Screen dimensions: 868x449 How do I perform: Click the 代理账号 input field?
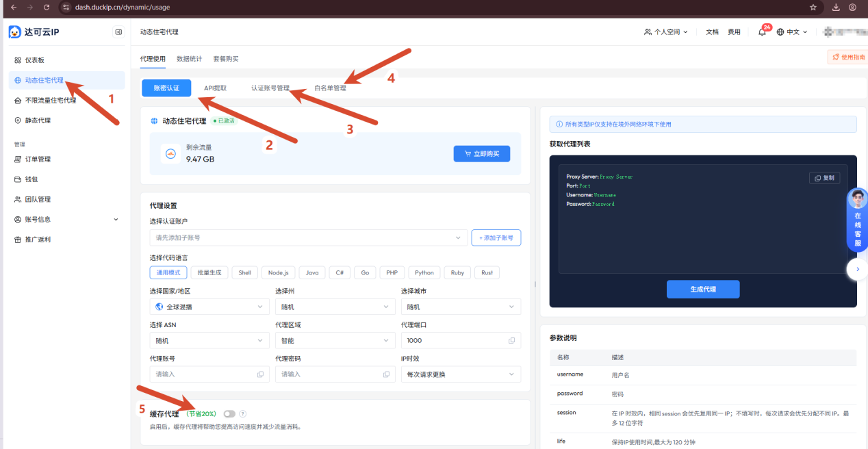pyautogui.click(x=209, y=374)
